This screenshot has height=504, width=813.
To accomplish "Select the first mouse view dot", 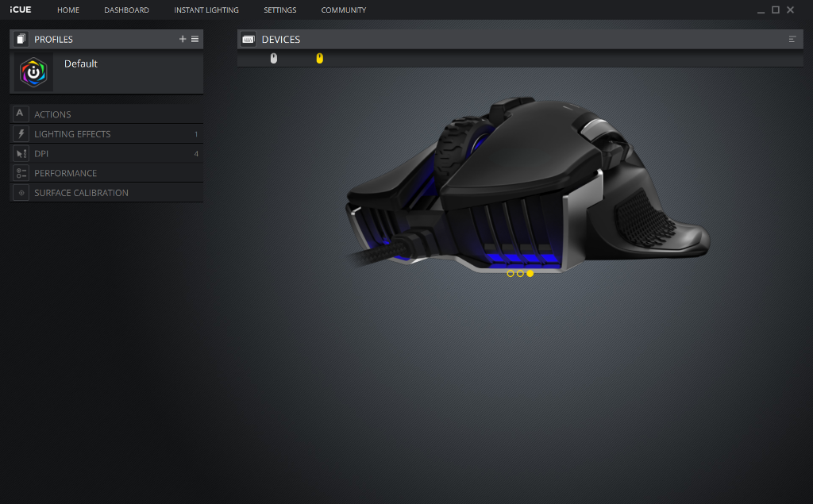I will tap(510, 273).
